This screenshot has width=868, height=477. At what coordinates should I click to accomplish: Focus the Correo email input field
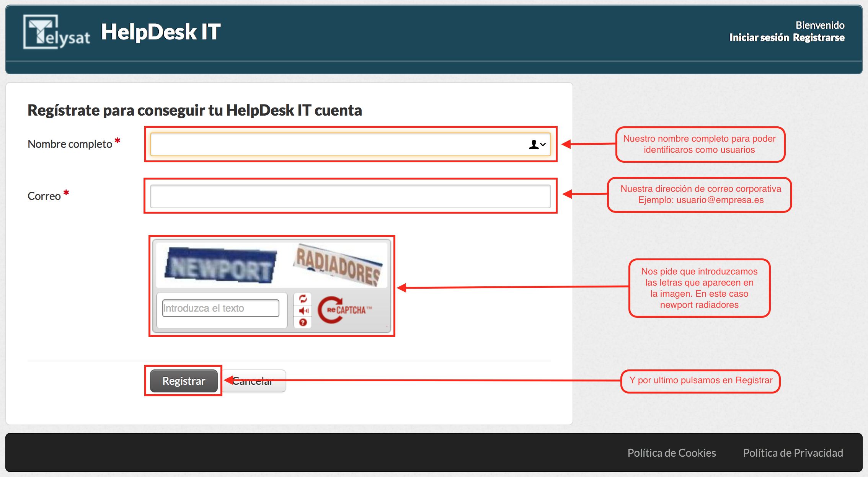[x=350, y=196]
